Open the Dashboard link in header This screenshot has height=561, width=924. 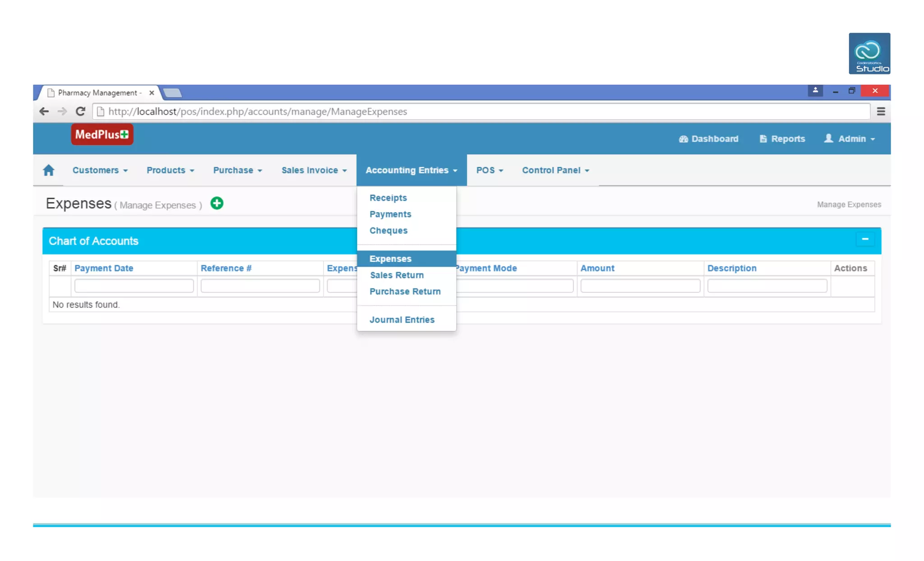(x=708, y=139)
